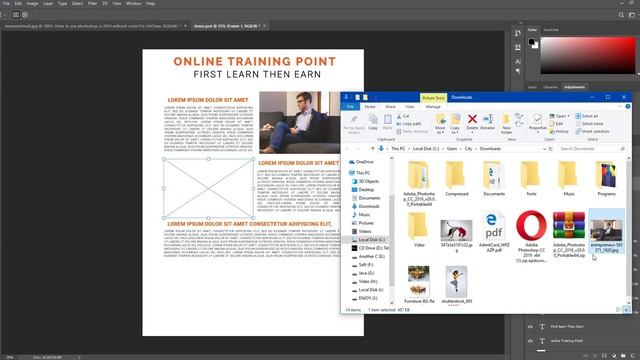Viewport: 640px width, 360px height.
Task: Click the Copy icon in Clipboard group
Action: 373,119
